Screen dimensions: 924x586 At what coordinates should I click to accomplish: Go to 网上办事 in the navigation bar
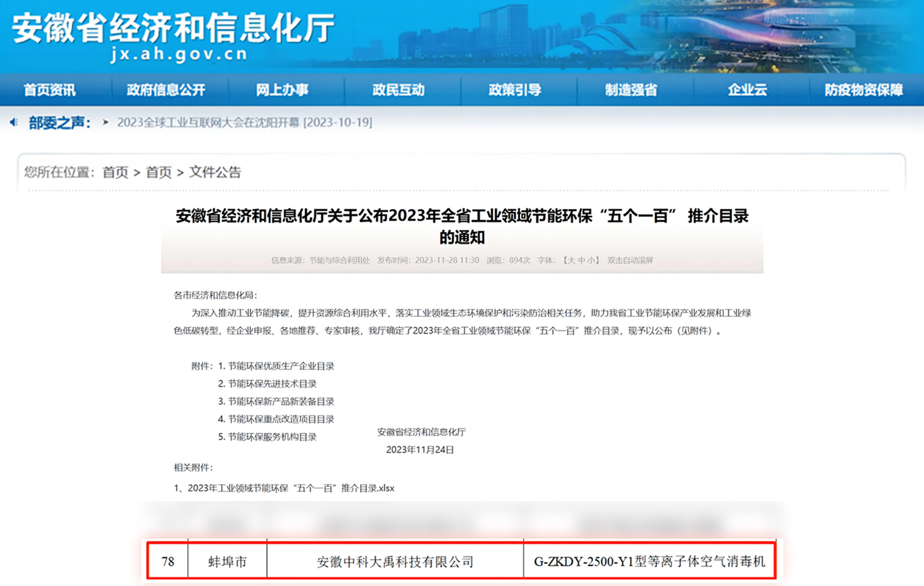coord(282,90)
